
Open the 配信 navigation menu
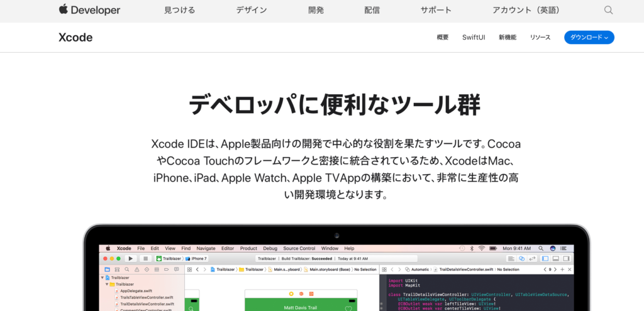click(372, 10)
